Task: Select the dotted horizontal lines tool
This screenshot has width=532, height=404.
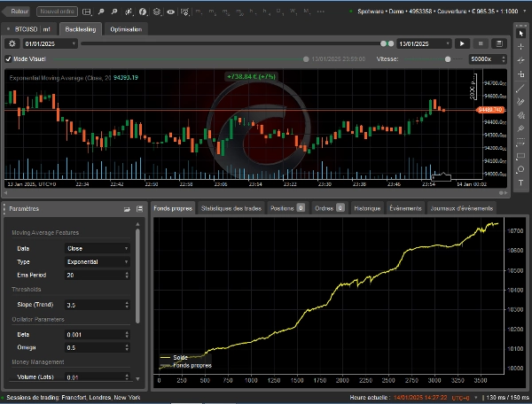Action: coord(520,143)
